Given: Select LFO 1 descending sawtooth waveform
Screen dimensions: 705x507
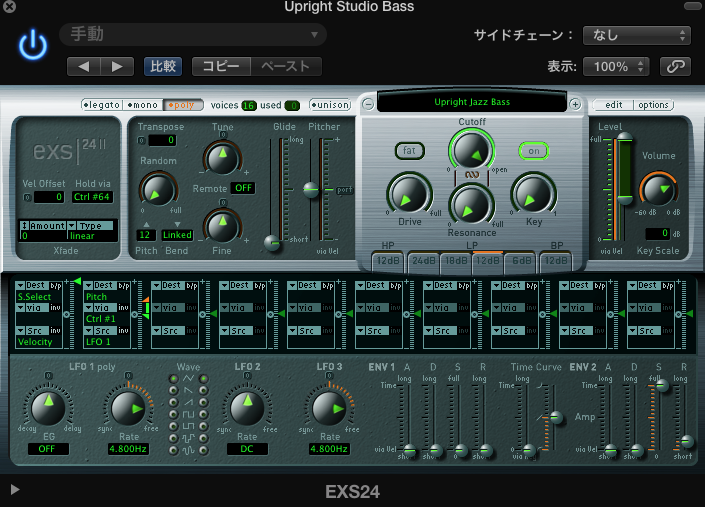Looking at the screenshot, I should (174, 391).
